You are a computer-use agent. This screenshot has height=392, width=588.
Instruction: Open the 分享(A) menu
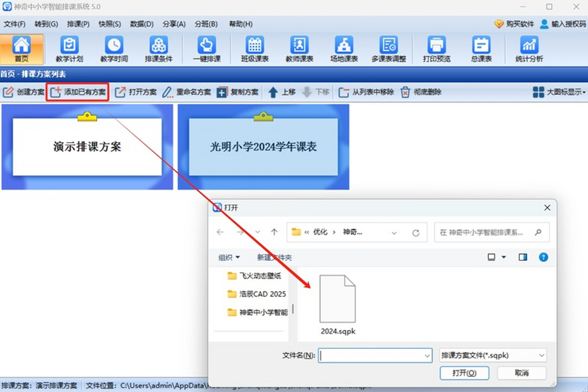click(174, 24)
